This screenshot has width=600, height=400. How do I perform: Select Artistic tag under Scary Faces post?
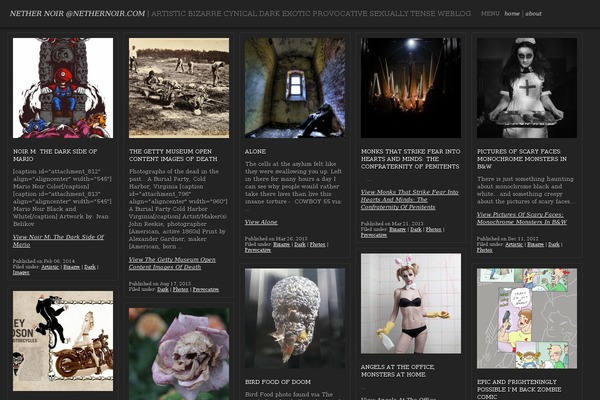point(514,245)
